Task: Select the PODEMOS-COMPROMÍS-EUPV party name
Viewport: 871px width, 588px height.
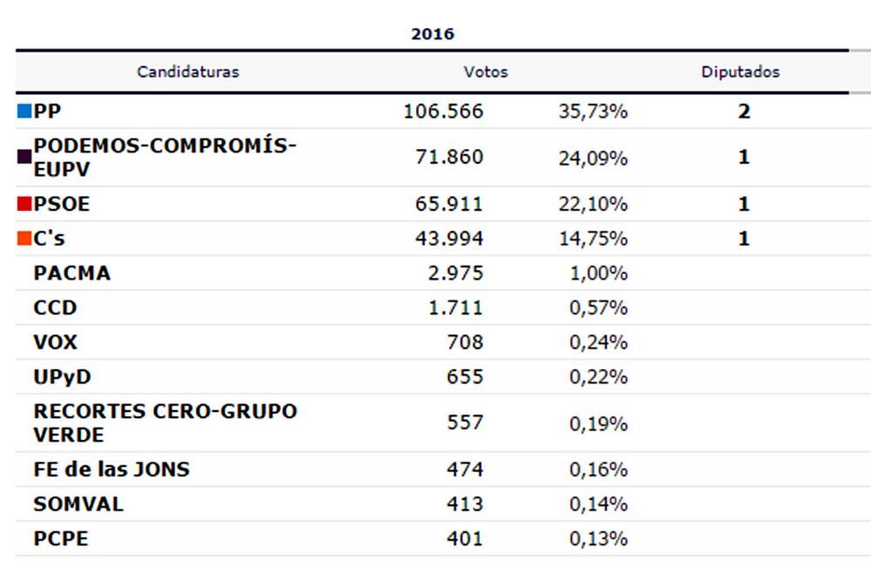Action: 164,157
